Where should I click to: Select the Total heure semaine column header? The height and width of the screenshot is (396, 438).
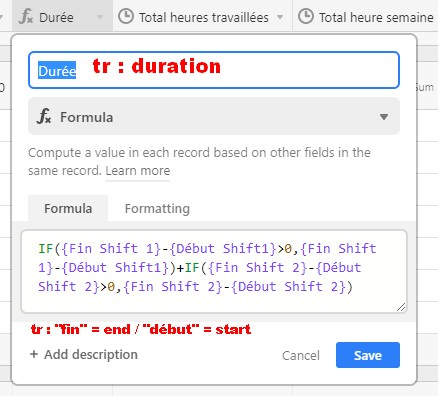365,17
